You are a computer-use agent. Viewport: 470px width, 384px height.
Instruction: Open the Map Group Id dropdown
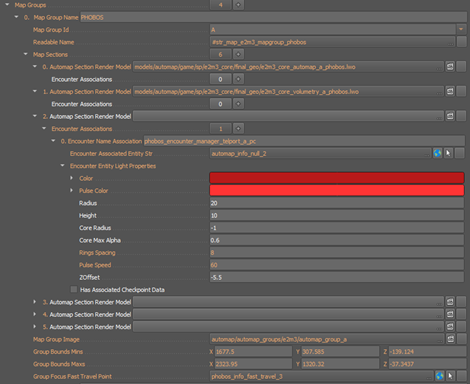pyautogui.click(x=461, y=30)
